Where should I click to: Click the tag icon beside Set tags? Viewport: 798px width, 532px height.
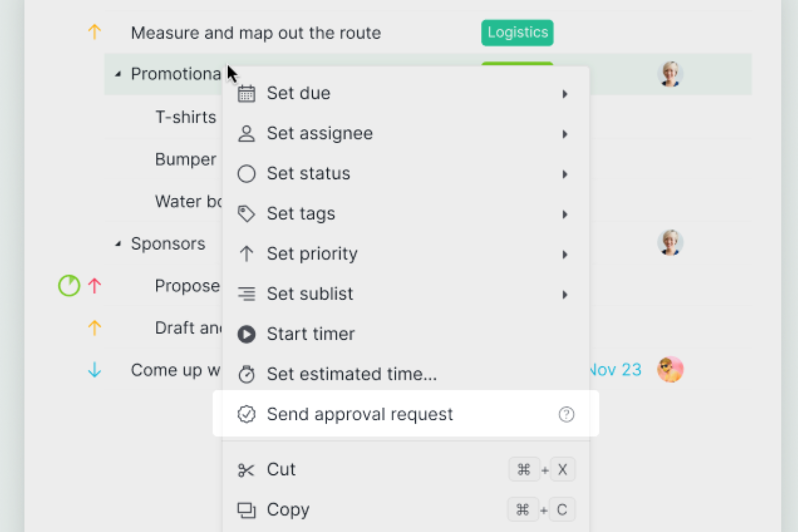point(246,214)
